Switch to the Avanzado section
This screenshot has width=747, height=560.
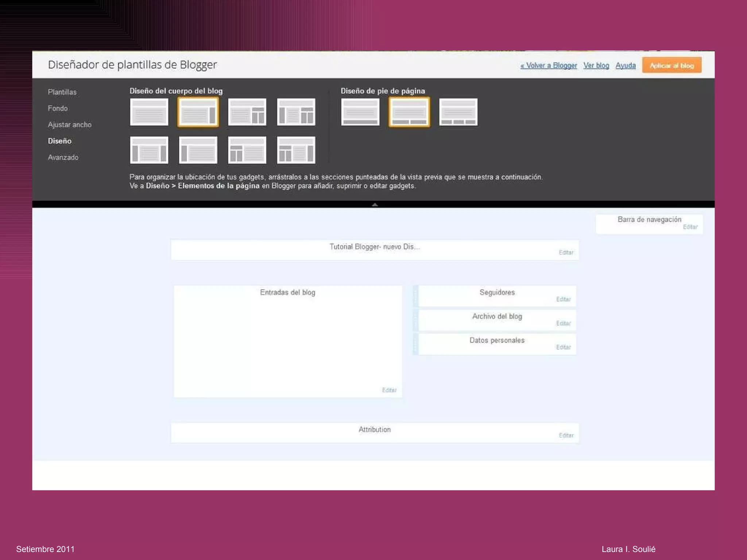63,157
